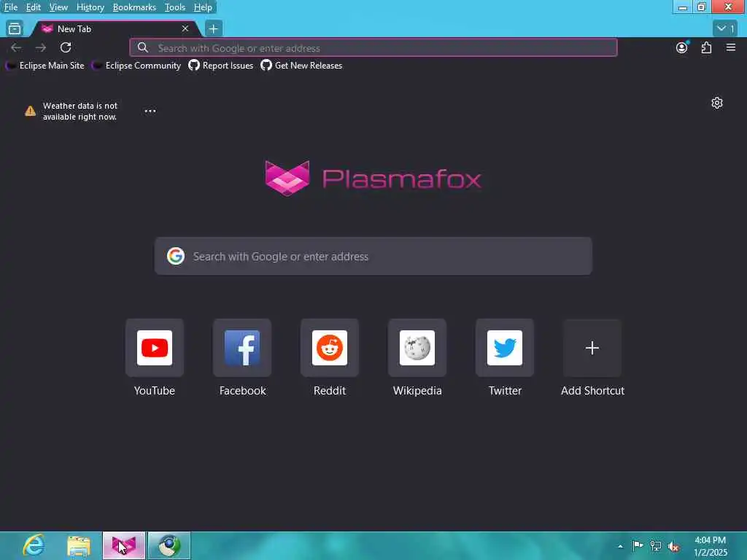This screenshot has width=747, height=560.
Task: Open new tab personalize gear
Action: tap(717, 103)
